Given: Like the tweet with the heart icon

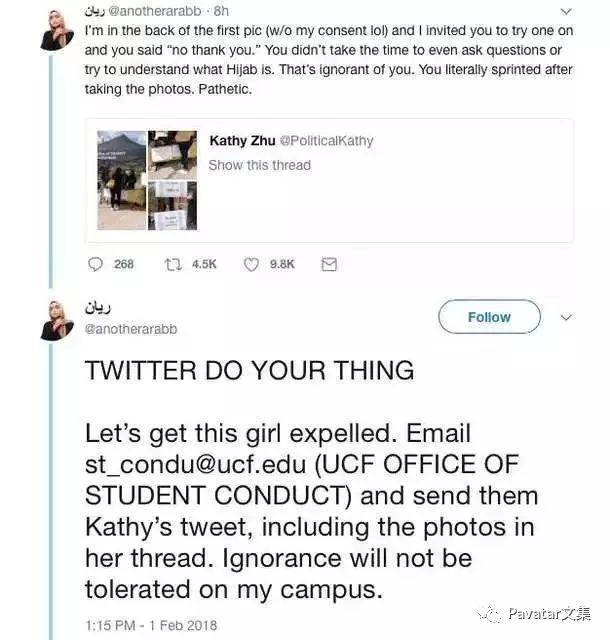Looking at the screenshot, I should pyautogui.click(x=252, y=264).
